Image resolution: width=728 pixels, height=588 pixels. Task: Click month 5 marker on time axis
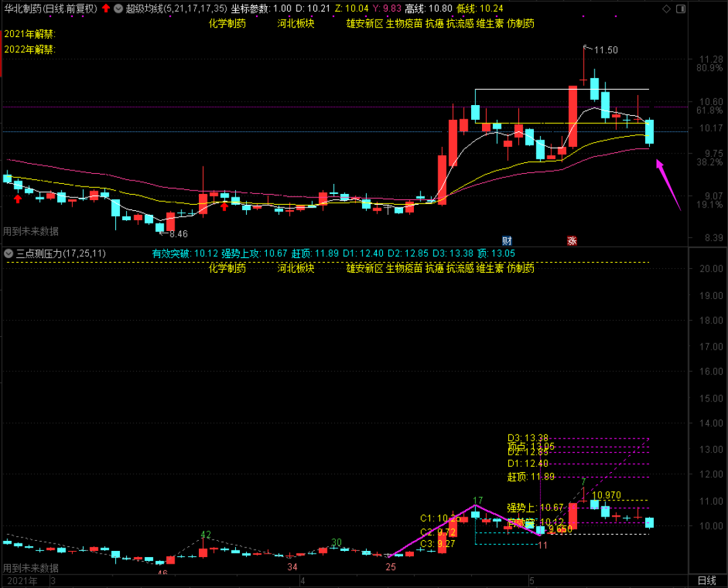(532, 581)
